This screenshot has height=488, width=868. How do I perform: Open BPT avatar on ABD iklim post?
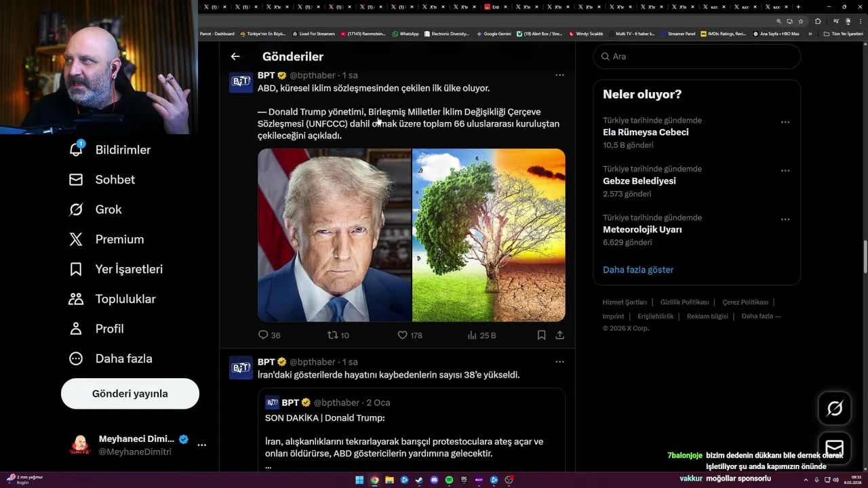[x=241, y=81]
